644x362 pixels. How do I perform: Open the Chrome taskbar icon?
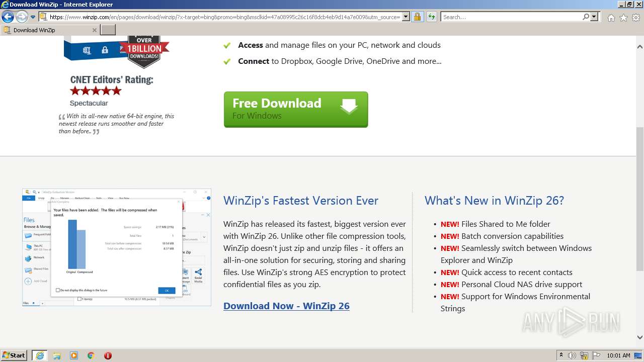tap(91, 355)
